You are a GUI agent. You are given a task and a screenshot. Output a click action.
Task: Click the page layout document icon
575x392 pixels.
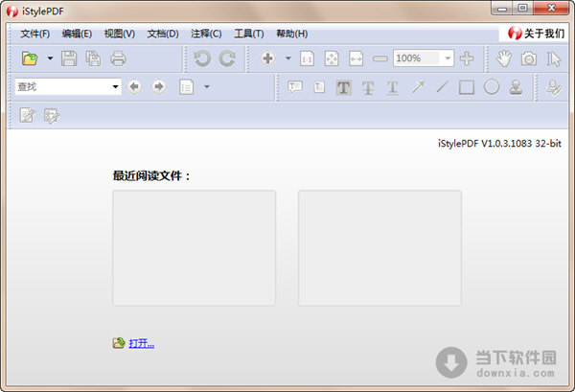pyautogui.click(x=186, y=87)
